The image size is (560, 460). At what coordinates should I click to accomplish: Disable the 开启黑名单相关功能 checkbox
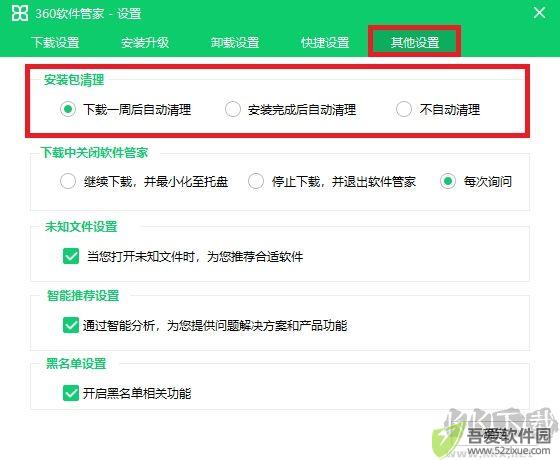coord(71,393)
